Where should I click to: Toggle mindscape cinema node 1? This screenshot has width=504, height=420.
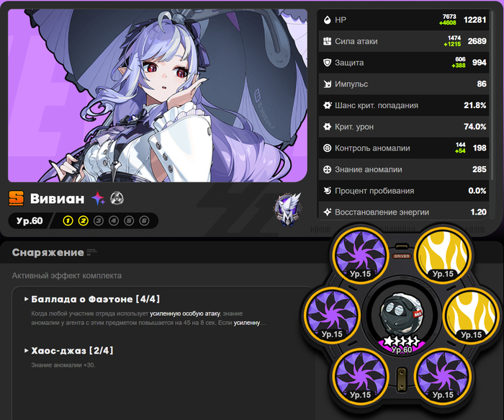click(x=68, y=221)
